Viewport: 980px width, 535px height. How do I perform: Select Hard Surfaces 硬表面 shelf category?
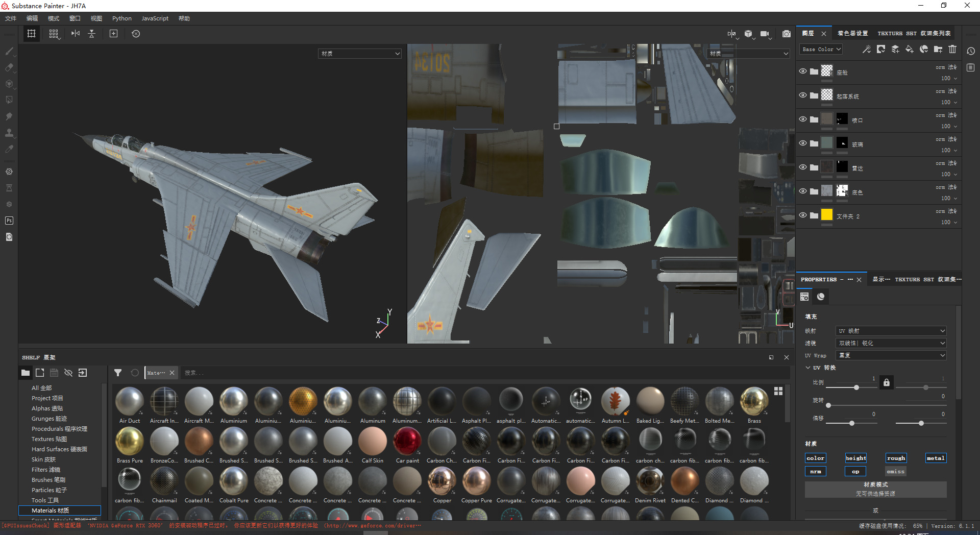click(59, 449)
